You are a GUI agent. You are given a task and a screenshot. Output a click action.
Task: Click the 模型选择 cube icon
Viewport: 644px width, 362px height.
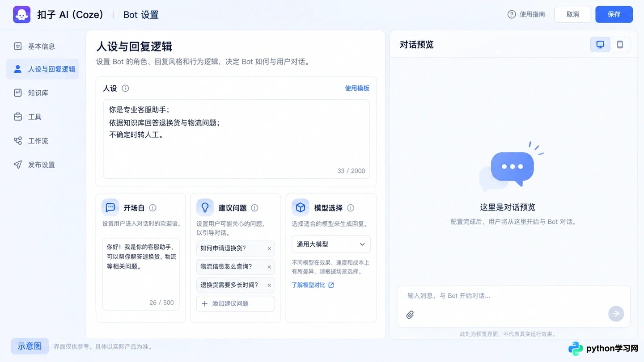click(301, 207)
